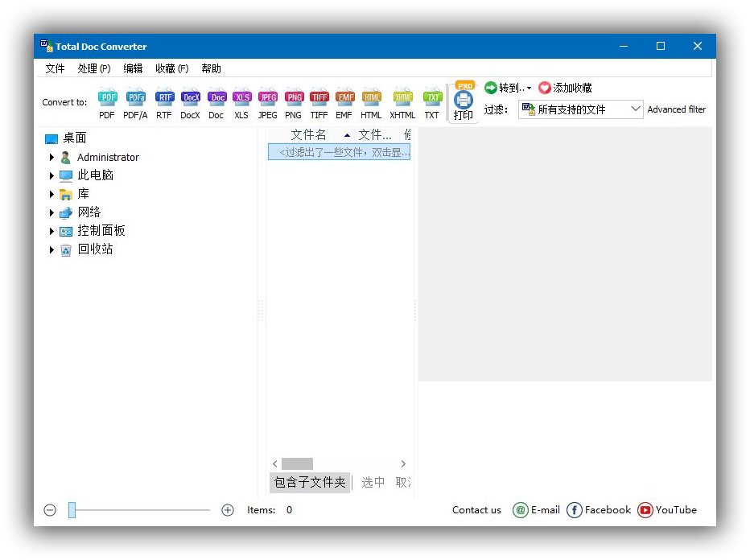Open the 编辑 menu
This screenshot has width=750, height=560.
click(133, 69)
